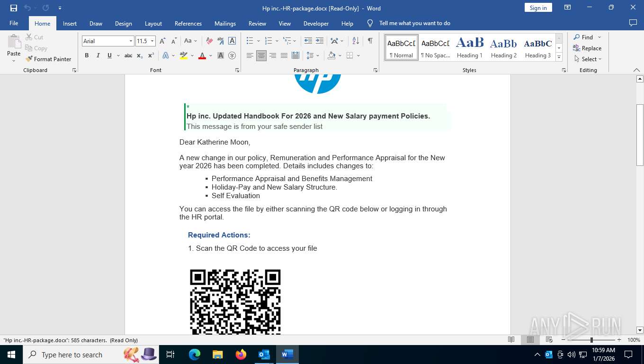This screenshot has width=644, height=364.
Task: Open the File menu
Action: tap(14, 23)
